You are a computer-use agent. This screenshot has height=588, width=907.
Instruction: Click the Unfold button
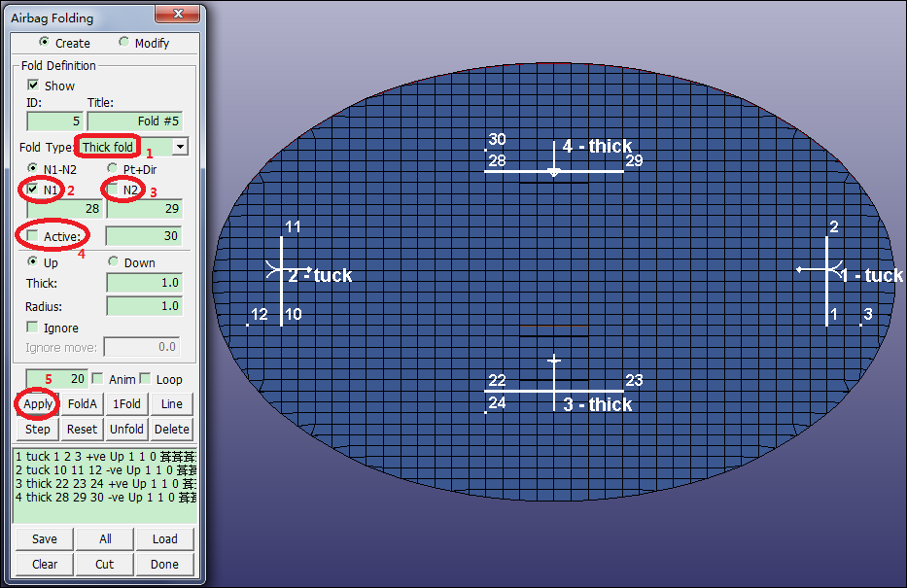(126, 429)
